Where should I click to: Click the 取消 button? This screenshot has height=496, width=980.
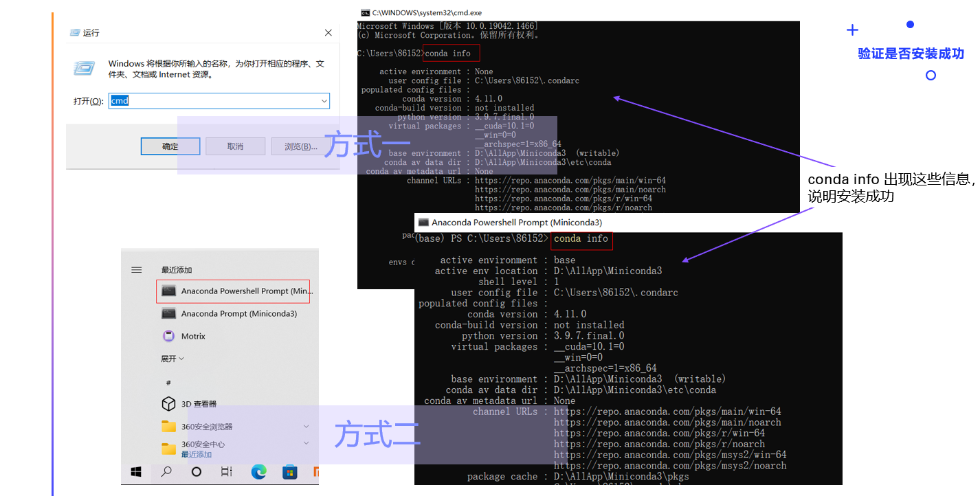[235, 146]
